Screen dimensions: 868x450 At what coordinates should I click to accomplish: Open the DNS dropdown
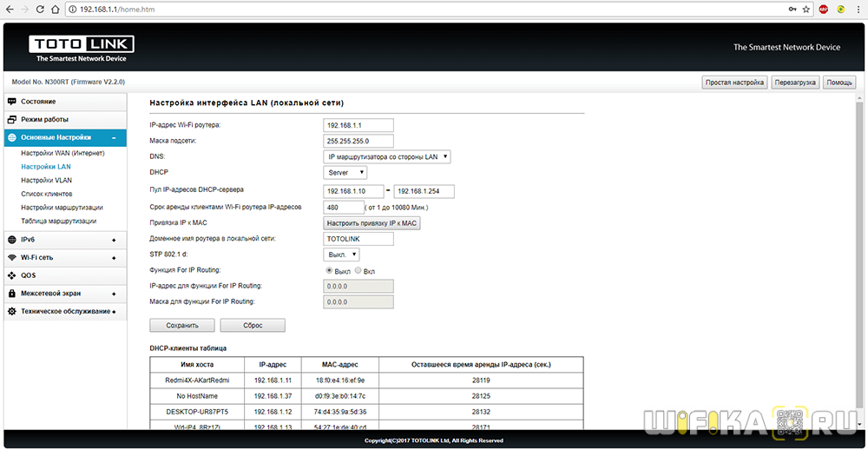pos(387,156)
